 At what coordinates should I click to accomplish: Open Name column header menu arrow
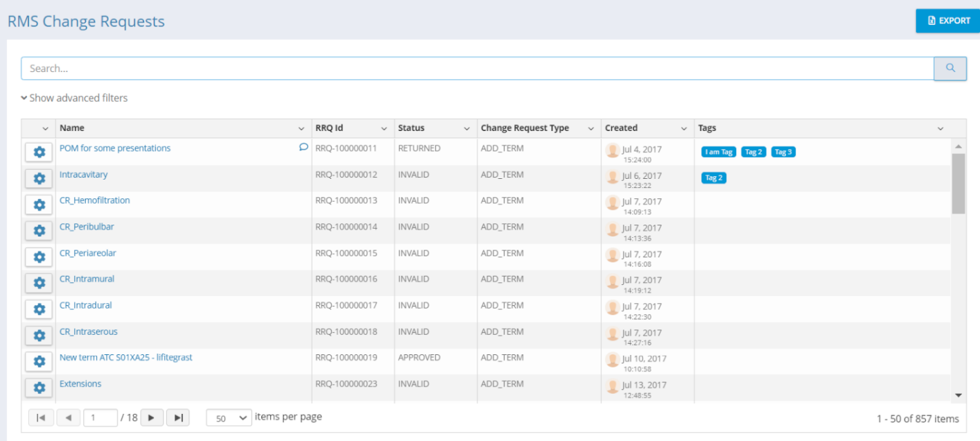[x=301, y=129]
